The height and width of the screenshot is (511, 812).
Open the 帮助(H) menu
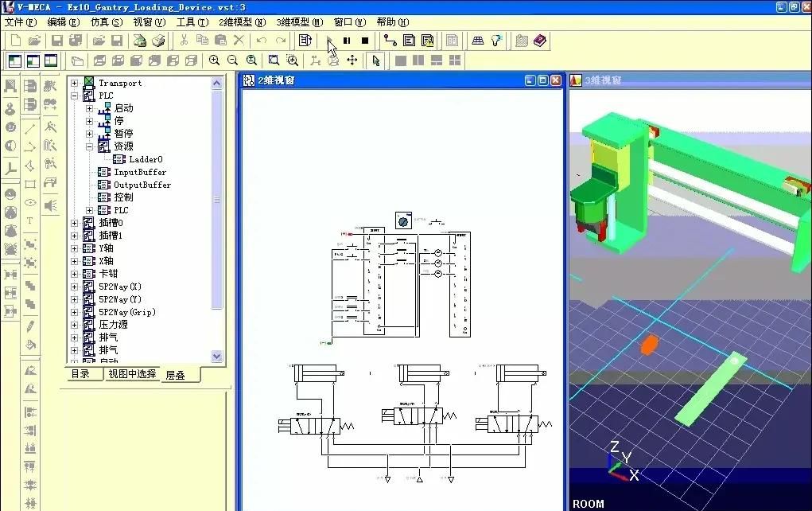[x=393, y=22]
